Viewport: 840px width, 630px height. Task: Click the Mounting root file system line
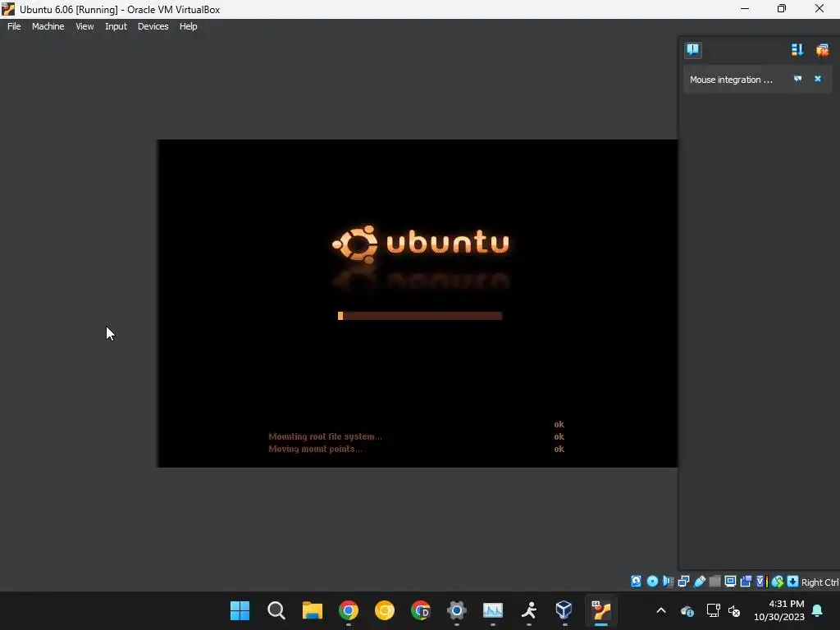click(x=325, y=436)
